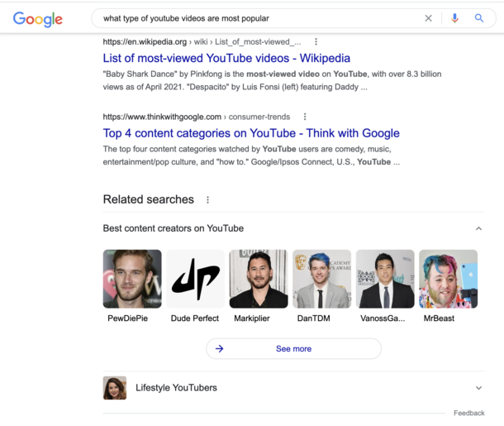Click the PewDiePie name label
504x426 pixels.
pos(127,318)
